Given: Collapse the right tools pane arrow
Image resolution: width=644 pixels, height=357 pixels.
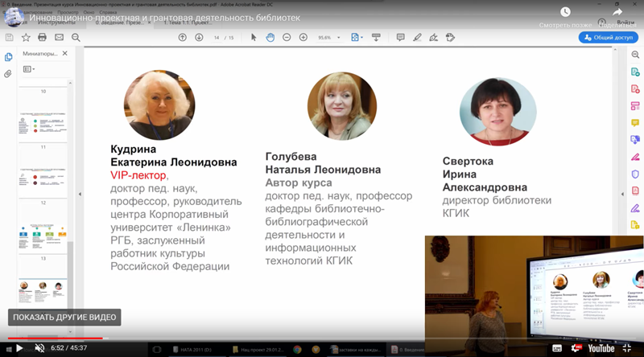Looking at the screenshot, I should [622, 194].
